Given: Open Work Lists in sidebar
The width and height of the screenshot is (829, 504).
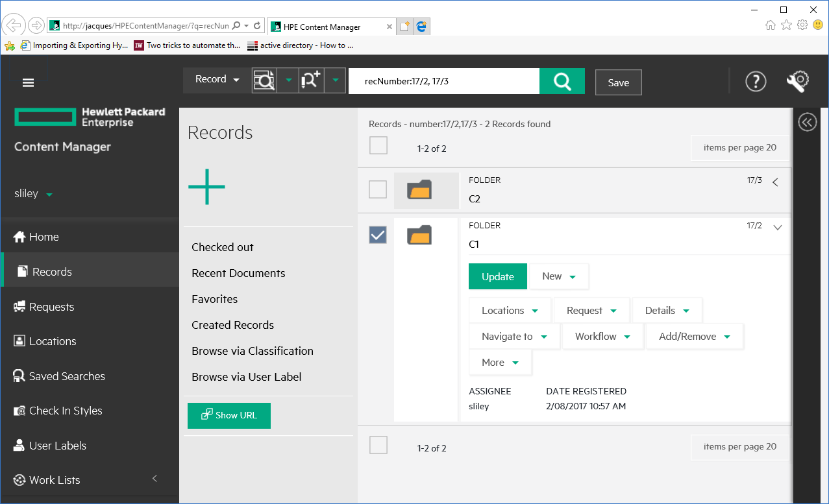Looking at the screenshot, I should pyautogui.click(x=90, y=480).
